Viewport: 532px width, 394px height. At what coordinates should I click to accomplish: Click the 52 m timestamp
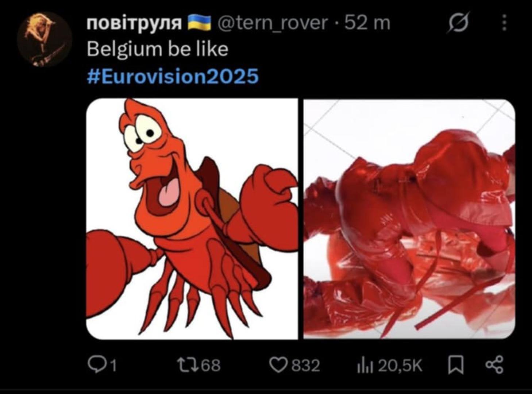point(367,23)
